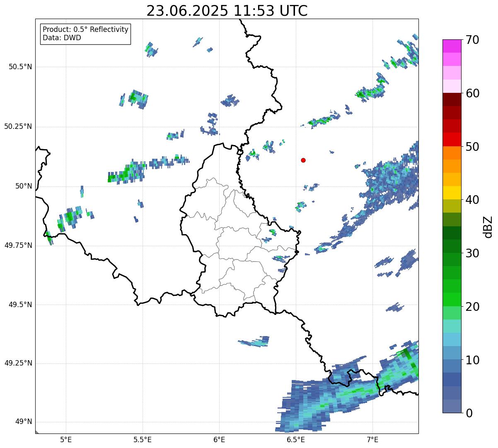Click the '7°E' longitude label
The width and height of the screenshot is (498, 448).
373,440
